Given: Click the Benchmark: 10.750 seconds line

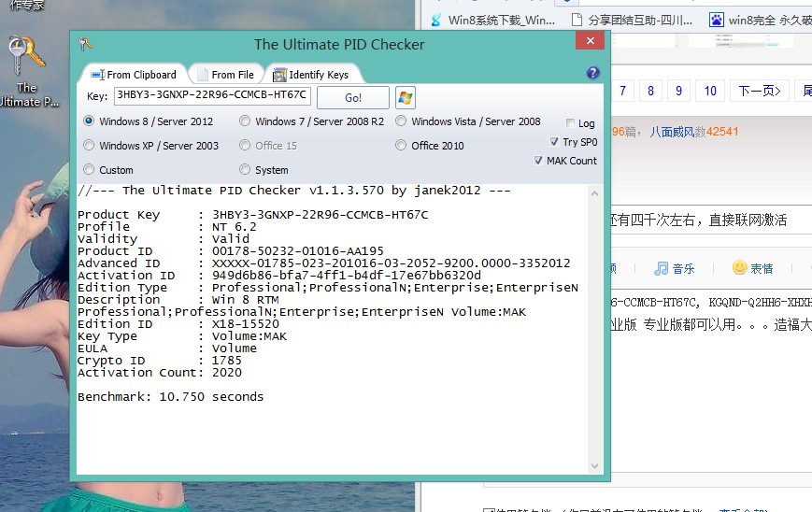Looking at the screenshot, I should 170,397.
